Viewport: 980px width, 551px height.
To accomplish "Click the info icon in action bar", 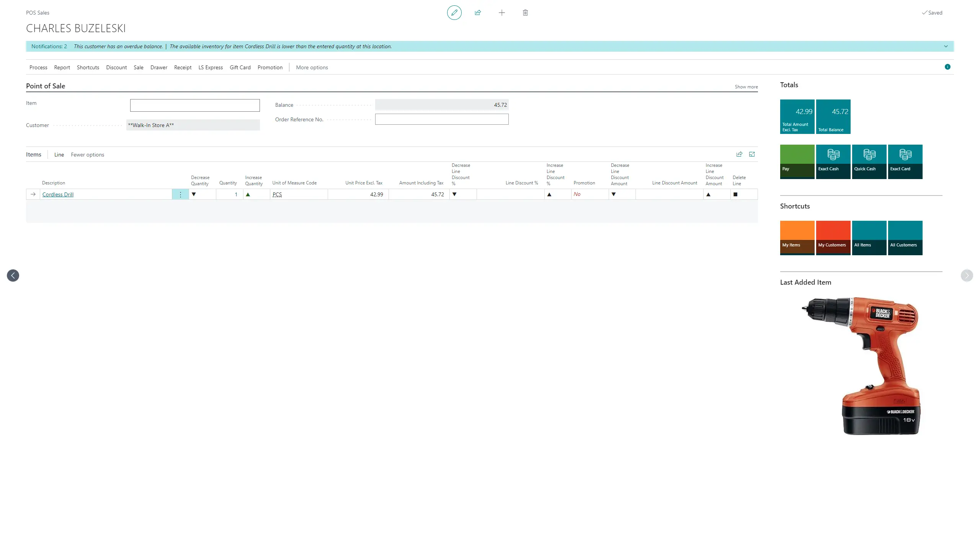I will click(947, 67).
